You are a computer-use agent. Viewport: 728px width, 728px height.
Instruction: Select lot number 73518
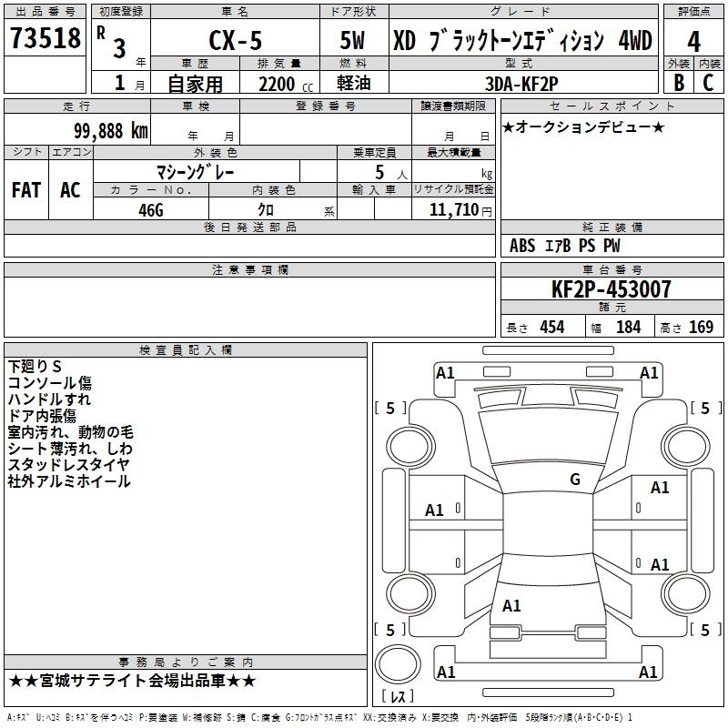(45, 38)
